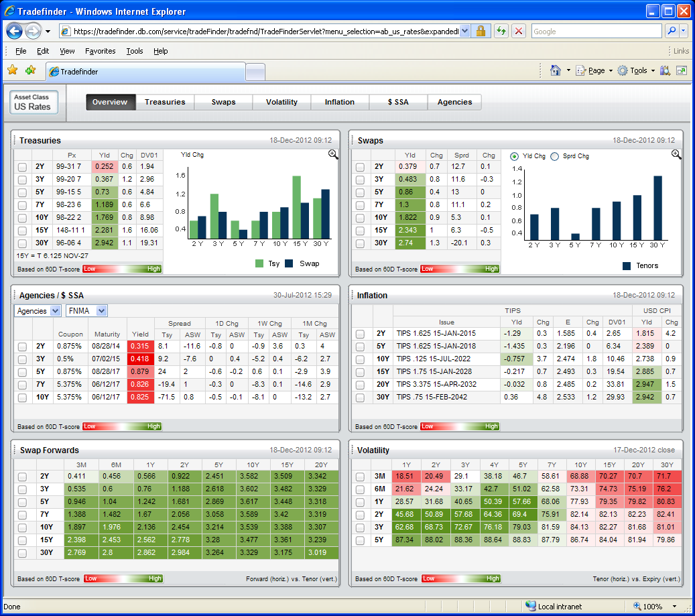
Task: Expand the FNMA issuer dropdown
Action: (x=86, y=311)
